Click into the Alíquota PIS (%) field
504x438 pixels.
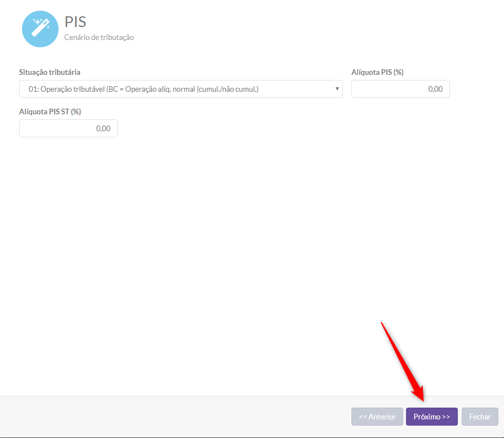(400, 89)
